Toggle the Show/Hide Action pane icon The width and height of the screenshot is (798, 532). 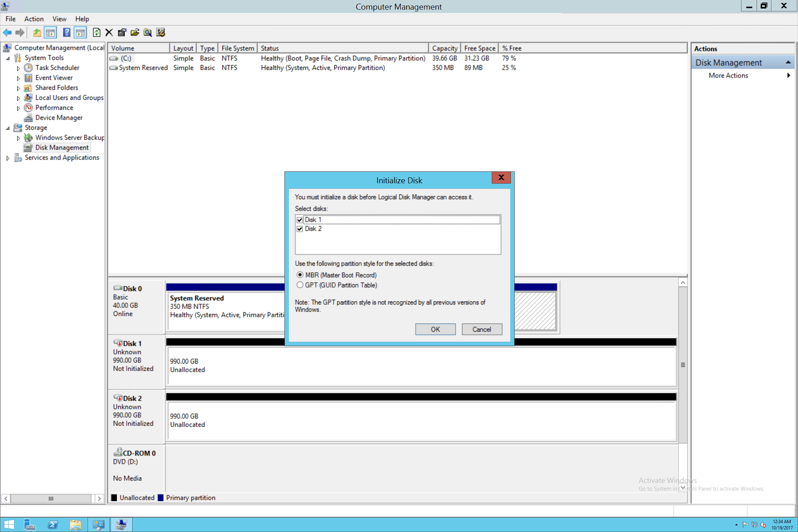pos(80,33)
